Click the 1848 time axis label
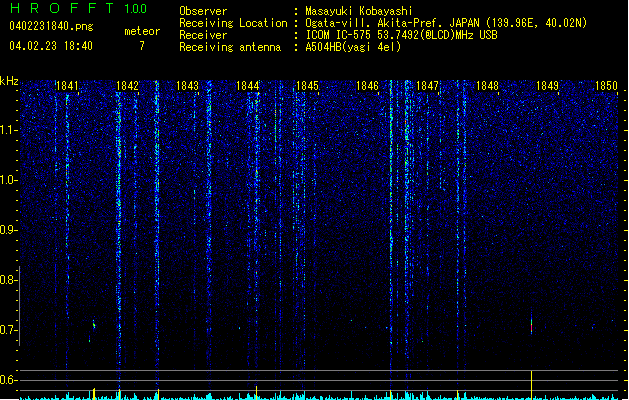 click(x=487, y=86)
